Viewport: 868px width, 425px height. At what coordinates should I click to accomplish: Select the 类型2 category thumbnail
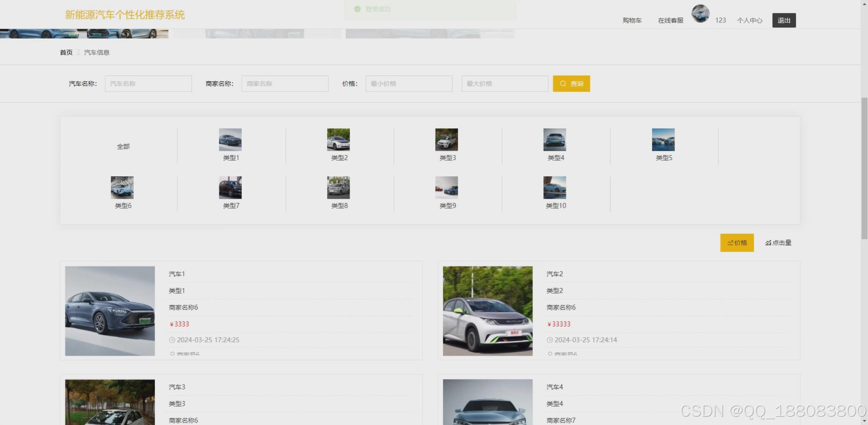[x=338, y=140]
